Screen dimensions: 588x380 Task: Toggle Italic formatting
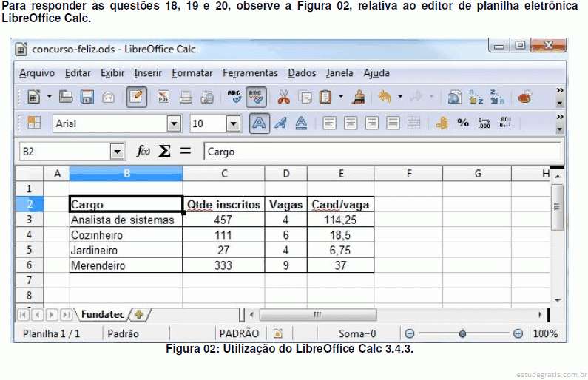280,123
